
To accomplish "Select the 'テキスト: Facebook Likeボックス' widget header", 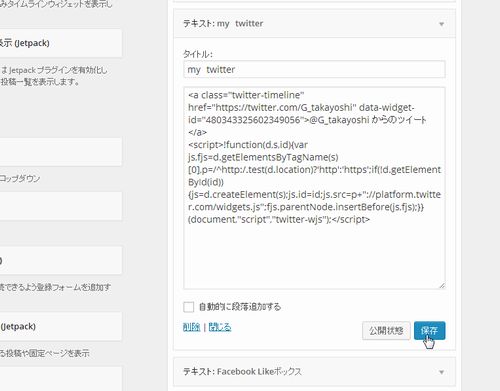I will (314, 372).
